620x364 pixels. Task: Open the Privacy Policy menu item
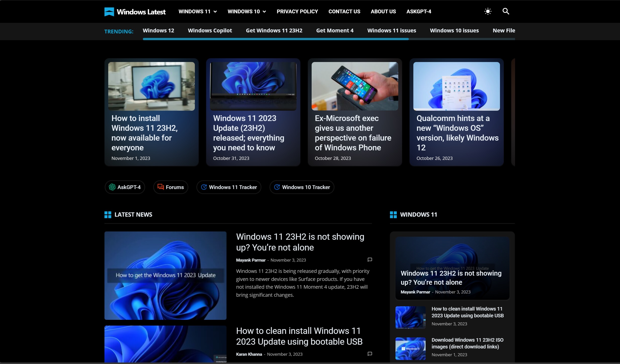coord(297,12)
